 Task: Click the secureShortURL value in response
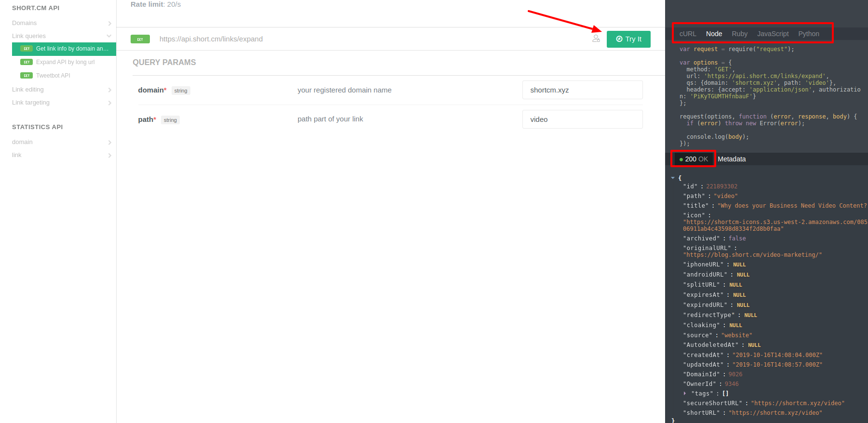798,403
